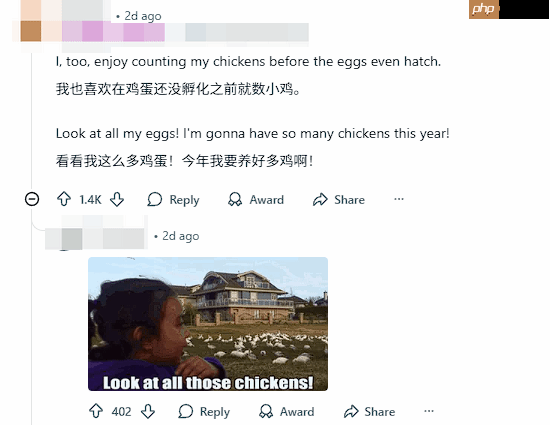
Task: Open more options for the 1.4K comment
Action: 399,199
